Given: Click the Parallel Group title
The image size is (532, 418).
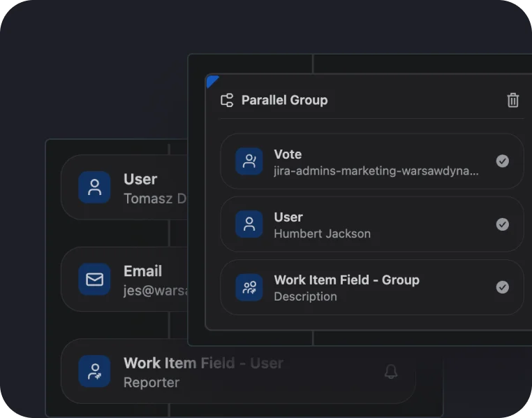Looking at the screenshot, I should point(284,100).
